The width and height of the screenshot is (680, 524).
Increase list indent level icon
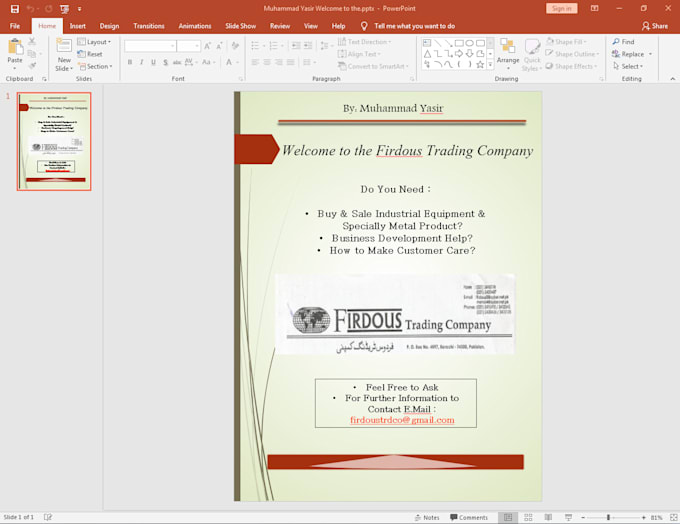(308, 46)
